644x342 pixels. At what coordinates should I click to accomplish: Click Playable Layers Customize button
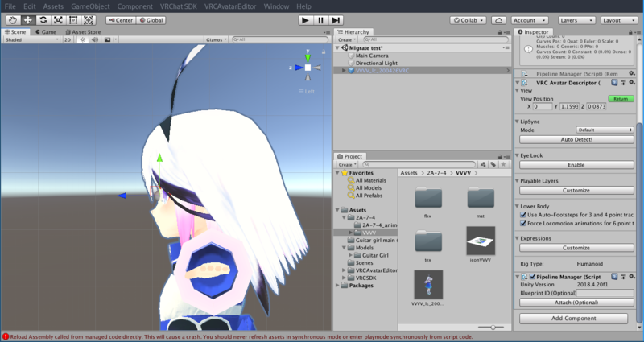[x=576, y=190]
